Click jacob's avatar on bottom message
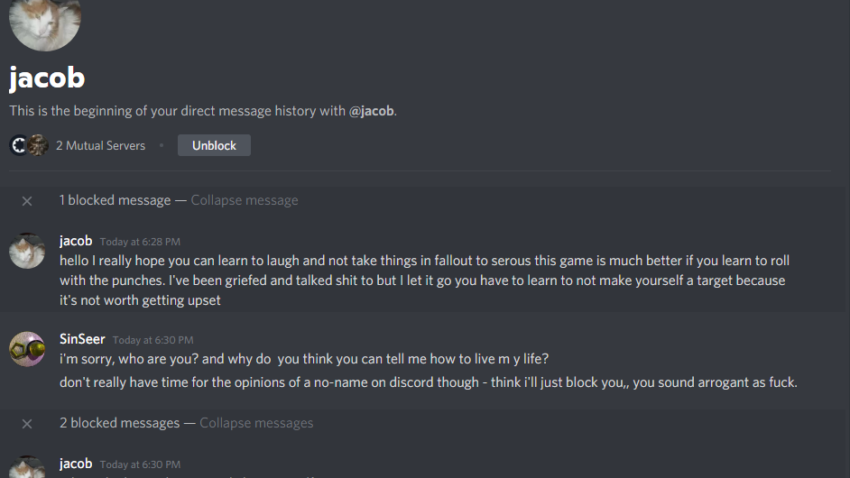Screen dimensions: 850x478 [x=27, y=467]
